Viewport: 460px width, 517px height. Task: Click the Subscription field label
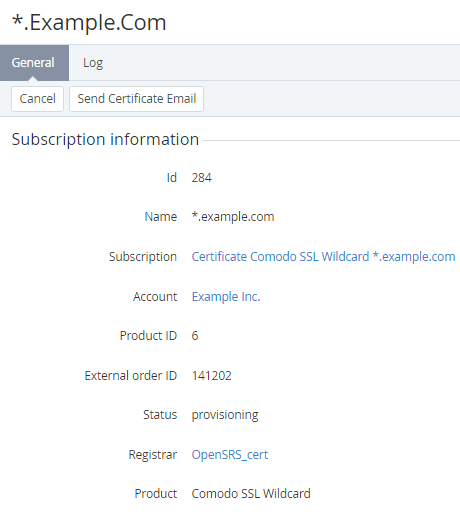(x=143, y=257)
